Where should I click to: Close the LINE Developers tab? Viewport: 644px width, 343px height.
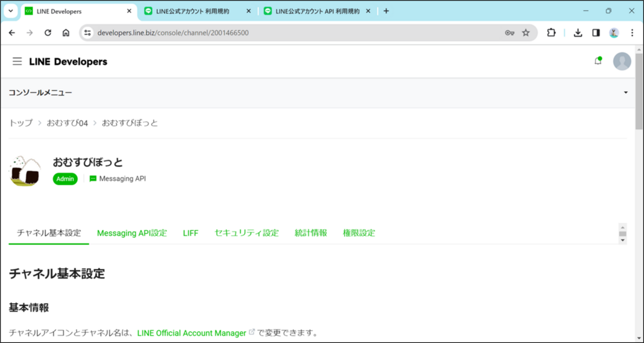coord(128,11)
